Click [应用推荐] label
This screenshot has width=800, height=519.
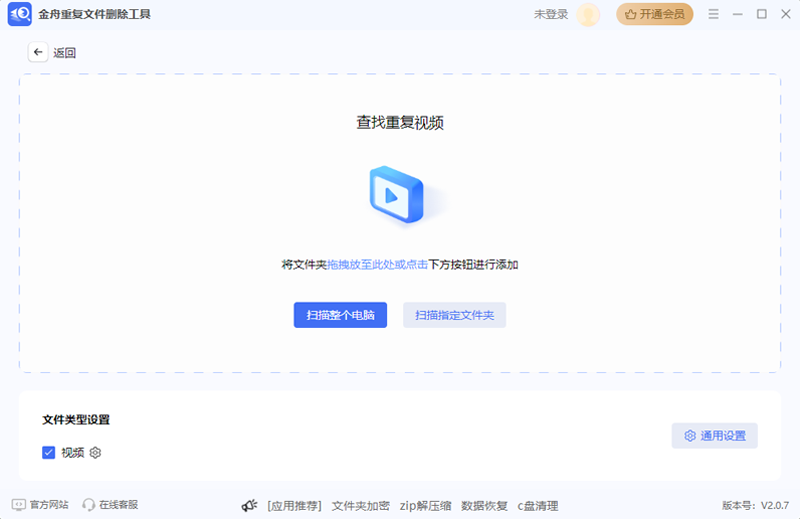(x=294, y=506)
